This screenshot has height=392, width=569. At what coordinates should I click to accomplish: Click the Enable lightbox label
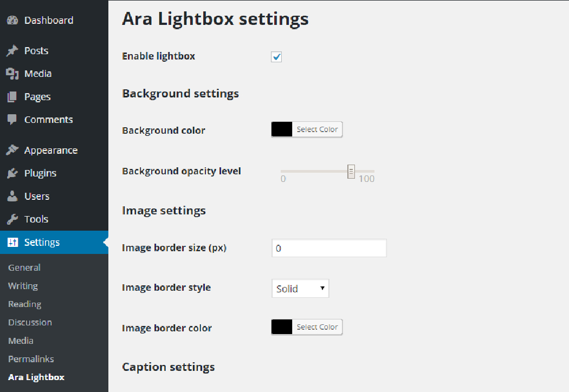pyautogui.click(x=159, y=56)
